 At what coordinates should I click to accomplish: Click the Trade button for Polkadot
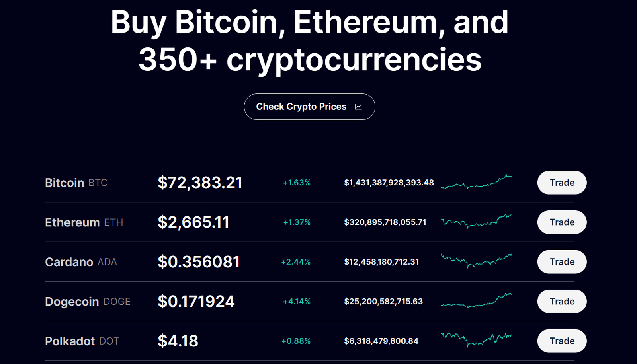pos(561,341)
